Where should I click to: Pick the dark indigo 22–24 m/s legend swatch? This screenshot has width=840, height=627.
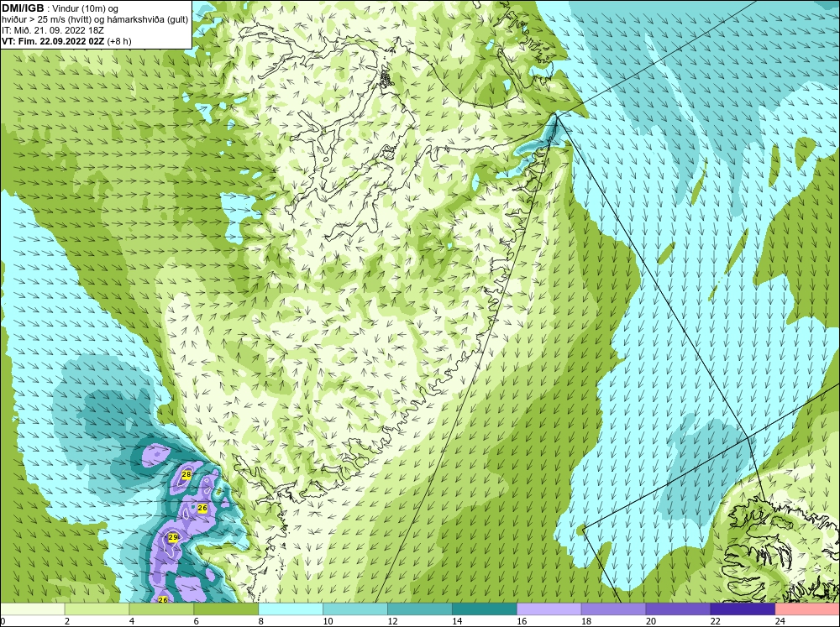[x=743, y=609]
